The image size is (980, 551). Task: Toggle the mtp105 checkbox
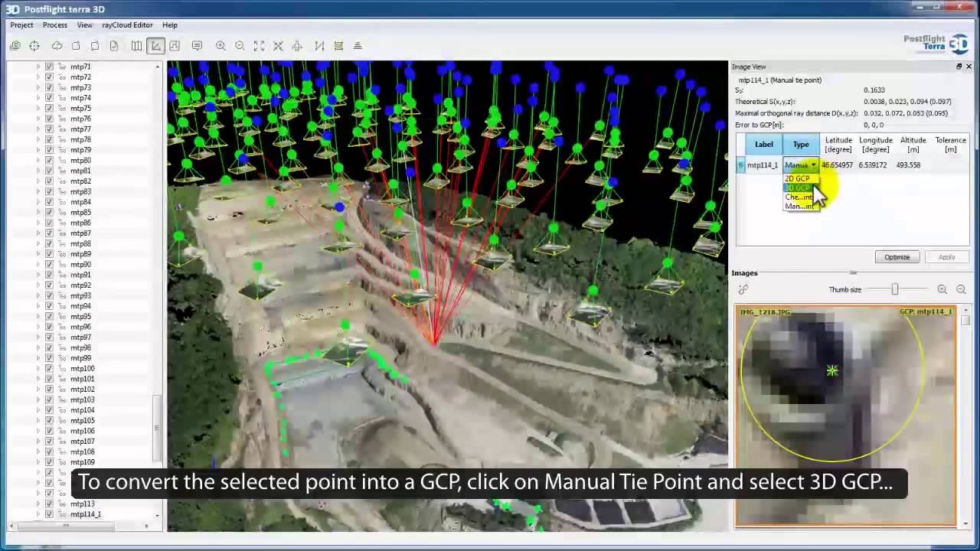tap(49, 420)
